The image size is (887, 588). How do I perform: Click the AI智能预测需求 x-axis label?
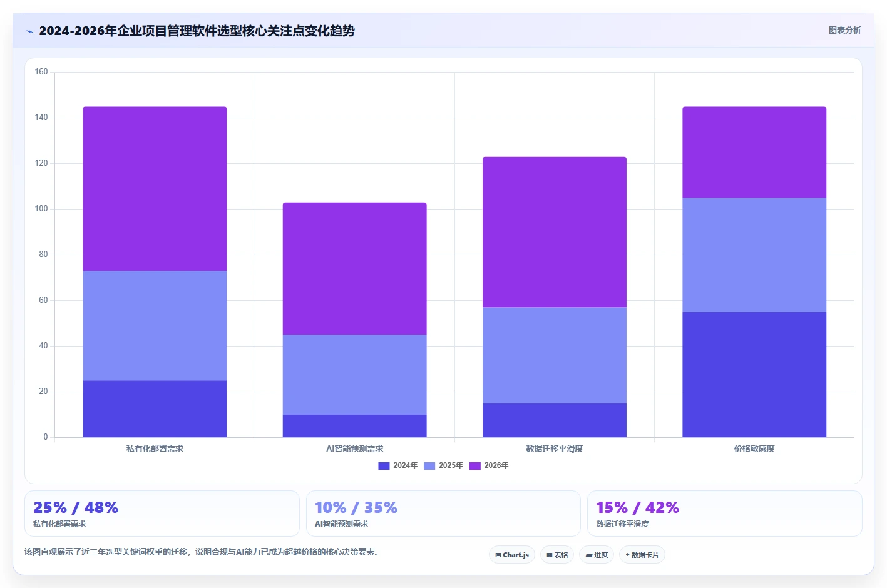click(x=354, y=449)
